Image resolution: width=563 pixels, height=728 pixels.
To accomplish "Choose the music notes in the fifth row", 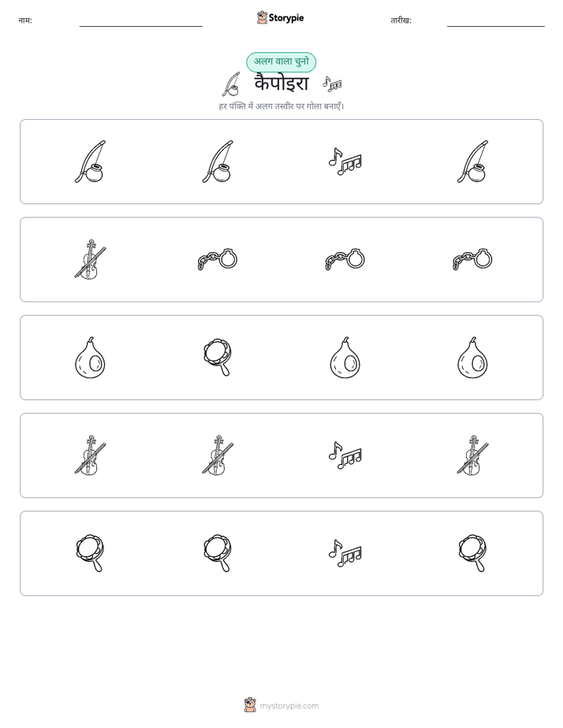I will [345, 553].
